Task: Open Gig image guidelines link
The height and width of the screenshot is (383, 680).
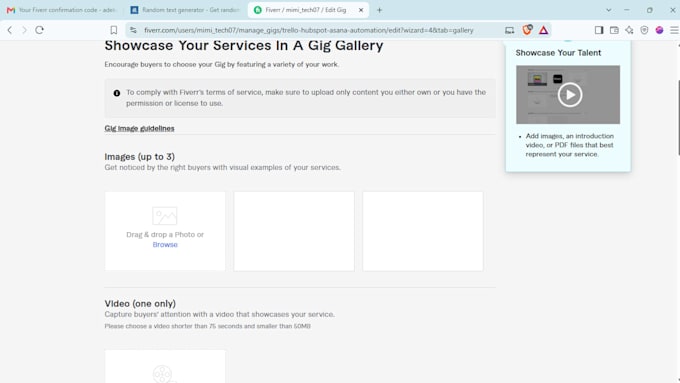Action: (139, 128)
